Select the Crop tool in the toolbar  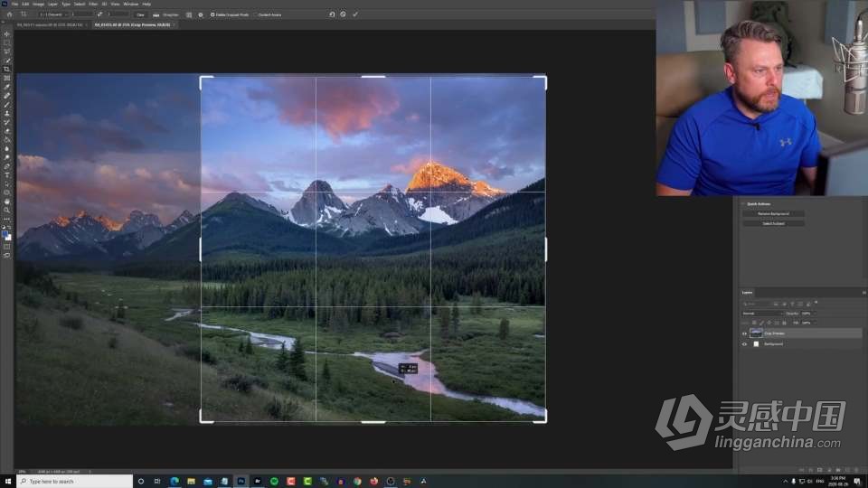point(6,70)
